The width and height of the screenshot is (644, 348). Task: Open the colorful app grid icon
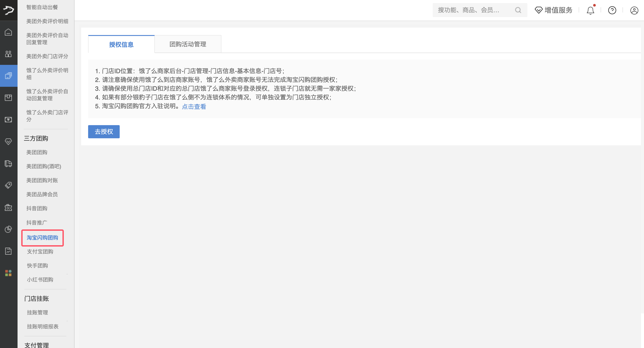tap(9, 273)
